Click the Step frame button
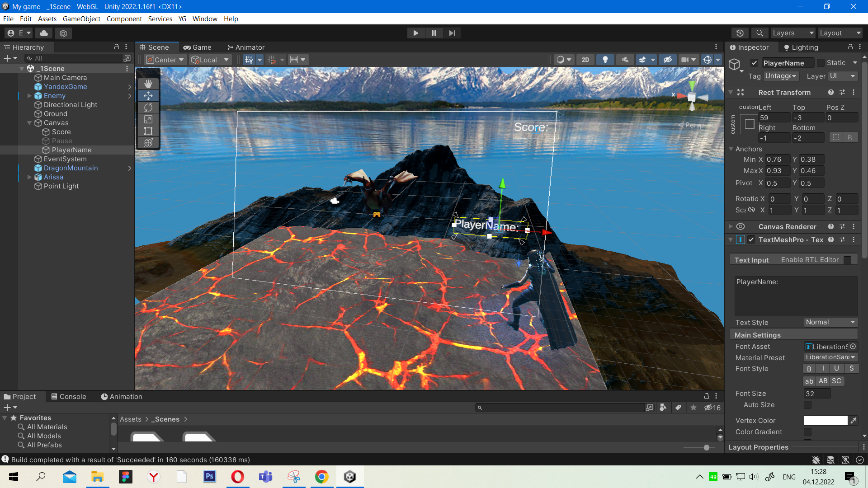 click(452, 33)
